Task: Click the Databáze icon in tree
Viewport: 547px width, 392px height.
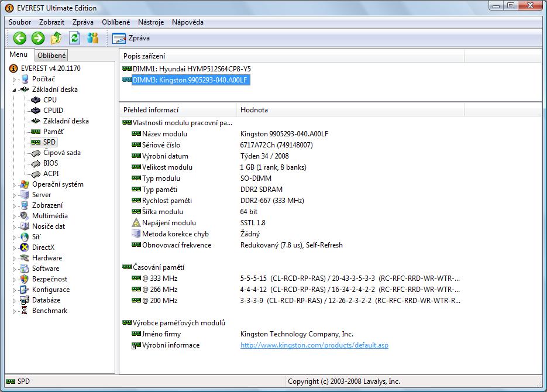Action: (25, 300)
